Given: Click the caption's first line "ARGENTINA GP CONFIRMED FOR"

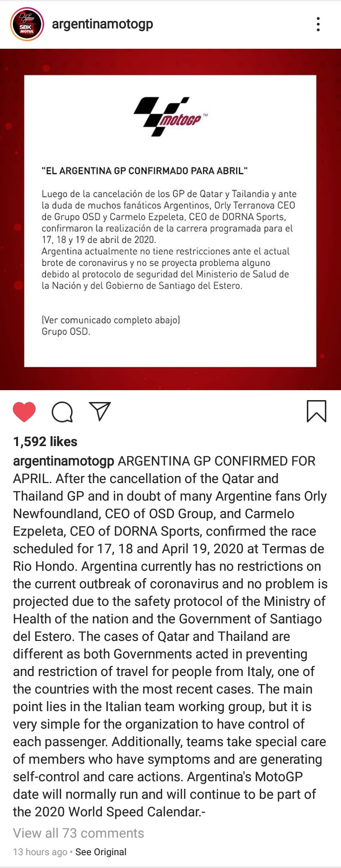Looking at the screenshot, I should coord(217,461).
